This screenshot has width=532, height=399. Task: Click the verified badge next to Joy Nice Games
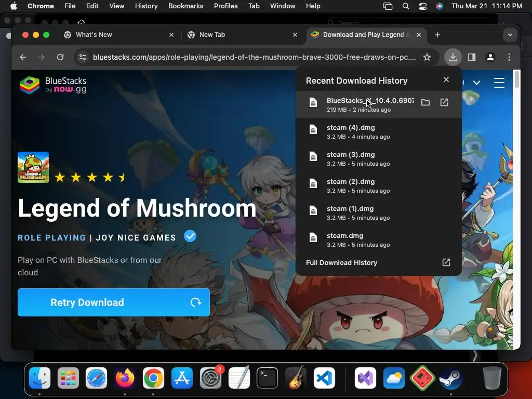click(190, 236)
